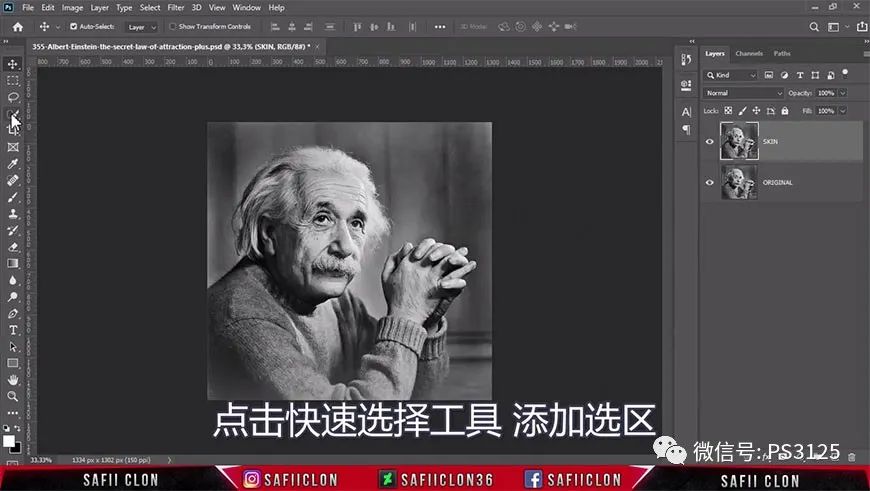
Task: Select the Dodge tool
Action: click(12, 297)
